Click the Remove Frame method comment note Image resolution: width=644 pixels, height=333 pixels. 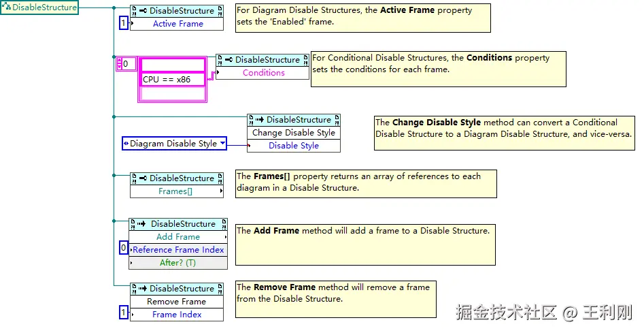click(x=336, y=299)
